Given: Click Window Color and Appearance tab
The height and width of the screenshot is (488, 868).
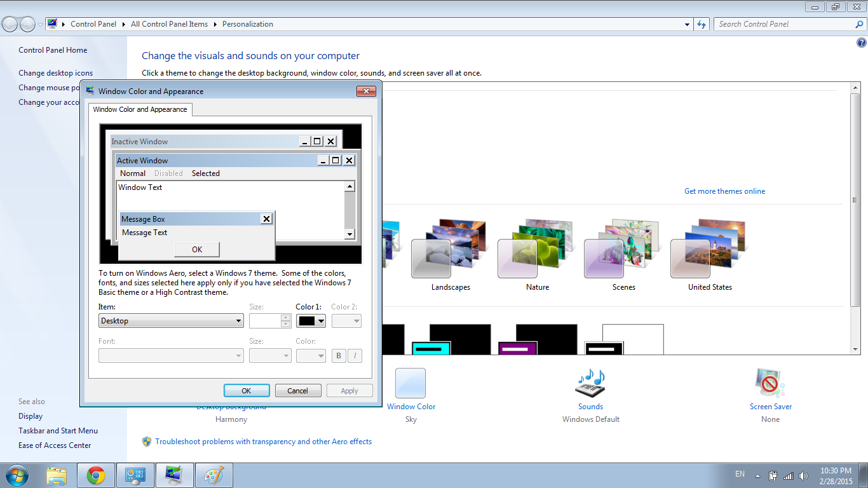Looking at the screenshot, I should (140, 109).
